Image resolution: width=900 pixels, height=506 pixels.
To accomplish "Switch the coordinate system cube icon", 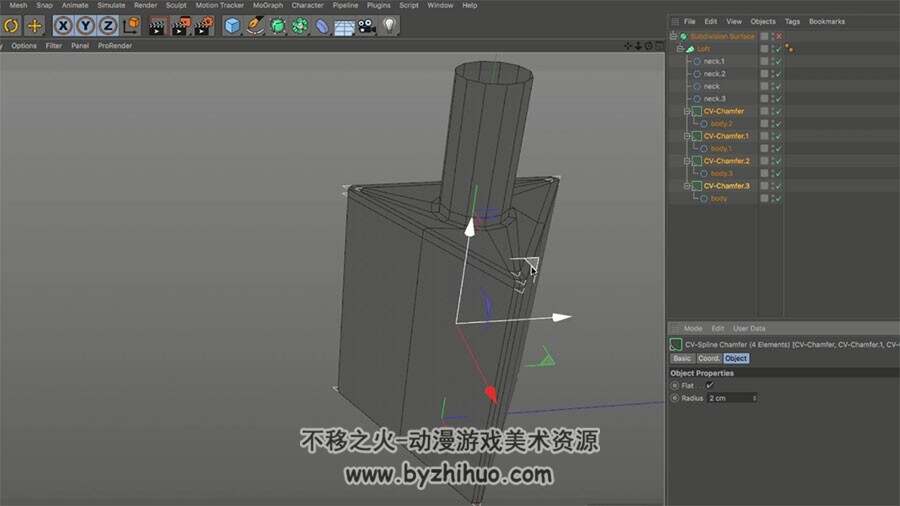I will [131, 26].
